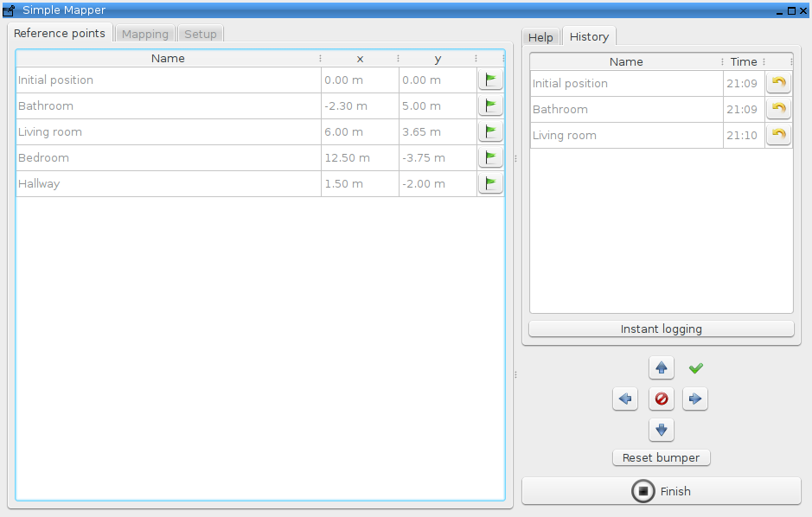Open the Reference points tab
Image resolution: width=812 pixels, height=517 pixels.
pos(60,34)
